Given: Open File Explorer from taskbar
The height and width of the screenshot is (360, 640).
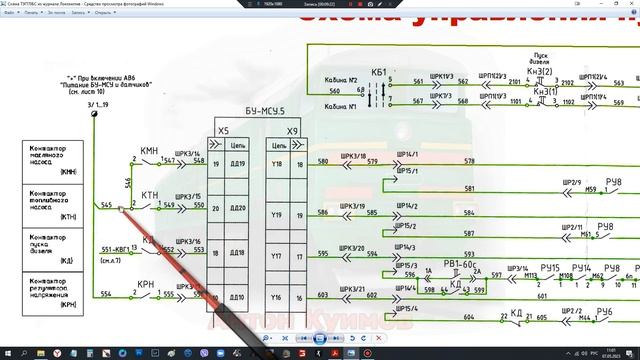Looking at the screenshot, I should click(41, 353).
